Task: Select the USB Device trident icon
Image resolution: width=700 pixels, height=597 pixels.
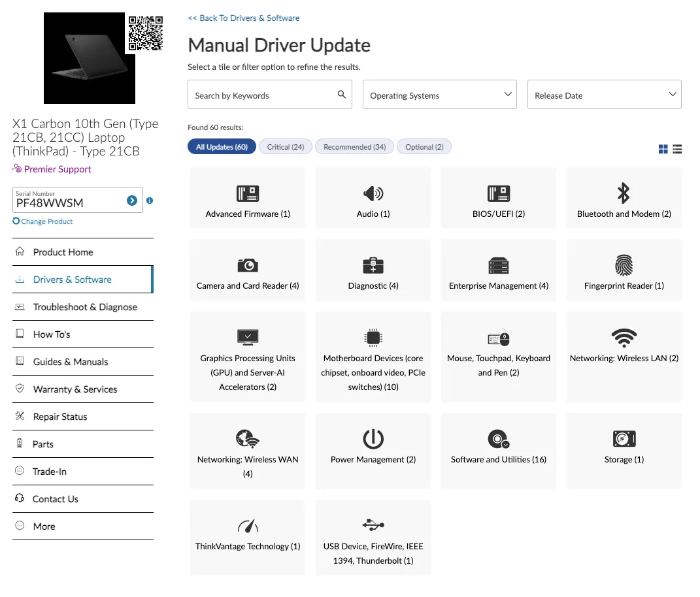Action: [373, 524]
